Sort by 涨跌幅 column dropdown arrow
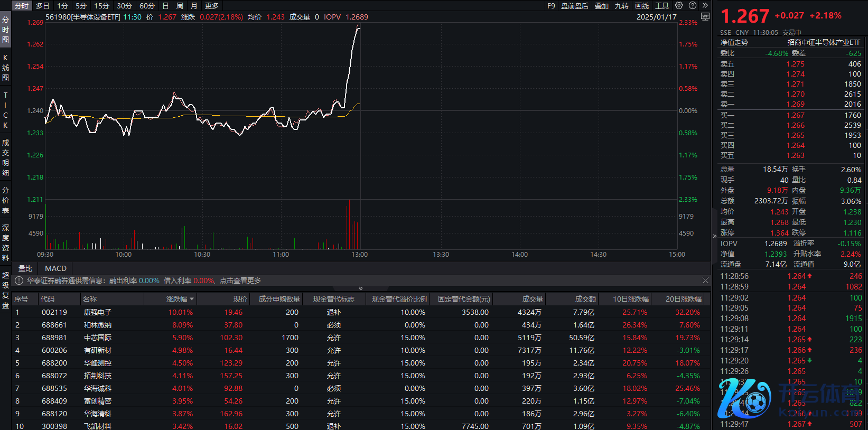 (192, 300)
